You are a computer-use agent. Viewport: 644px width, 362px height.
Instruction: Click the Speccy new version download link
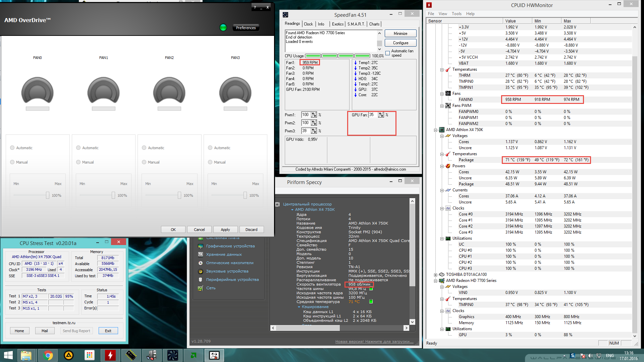point(374,342)
